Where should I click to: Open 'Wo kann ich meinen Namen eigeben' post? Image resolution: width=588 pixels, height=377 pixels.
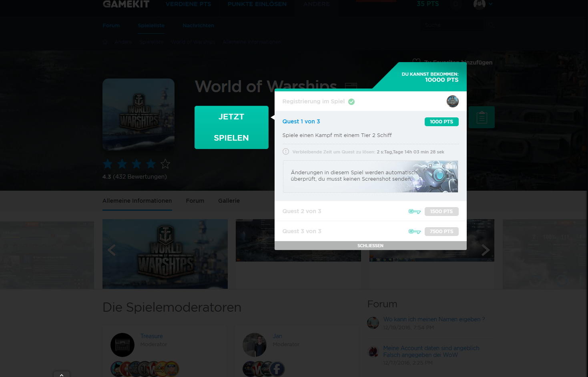pos(434,319)
